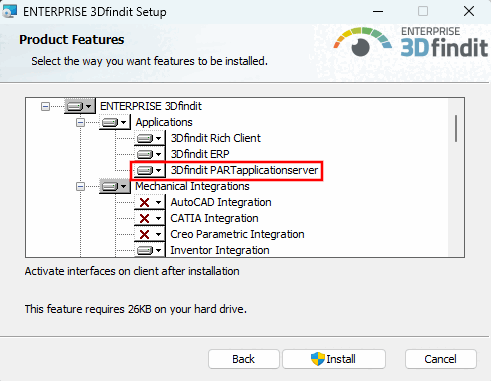Screen dimensions: 491x381
Task: Click the red X icon beside Creo Parametric Integration
Action: click(144, 234)
